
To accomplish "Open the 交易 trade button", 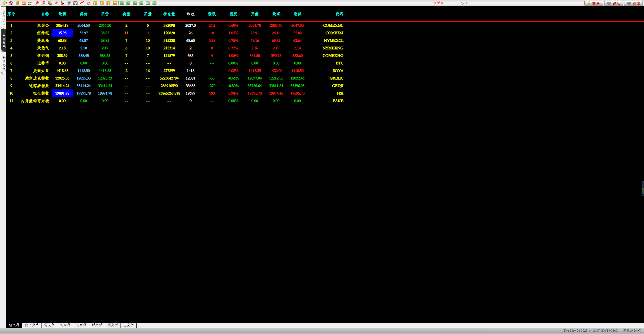I will pos(593,3).
